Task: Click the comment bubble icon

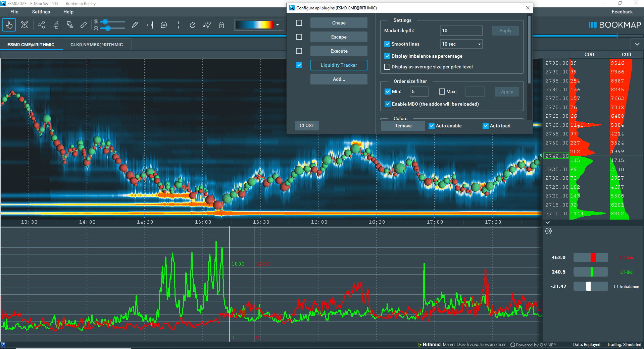Action: [164, 25]
